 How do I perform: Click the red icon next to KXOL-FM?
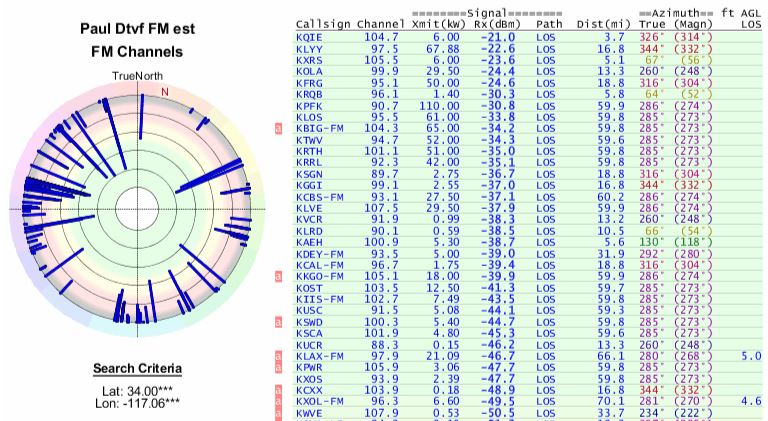281,401
